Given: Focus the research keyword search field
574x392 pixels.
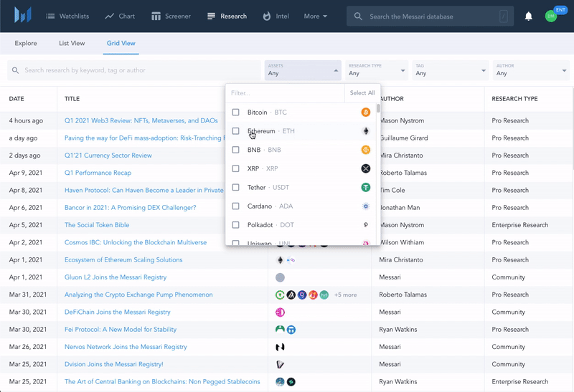Looking at the screenshot, I should (x=134, y=70).
